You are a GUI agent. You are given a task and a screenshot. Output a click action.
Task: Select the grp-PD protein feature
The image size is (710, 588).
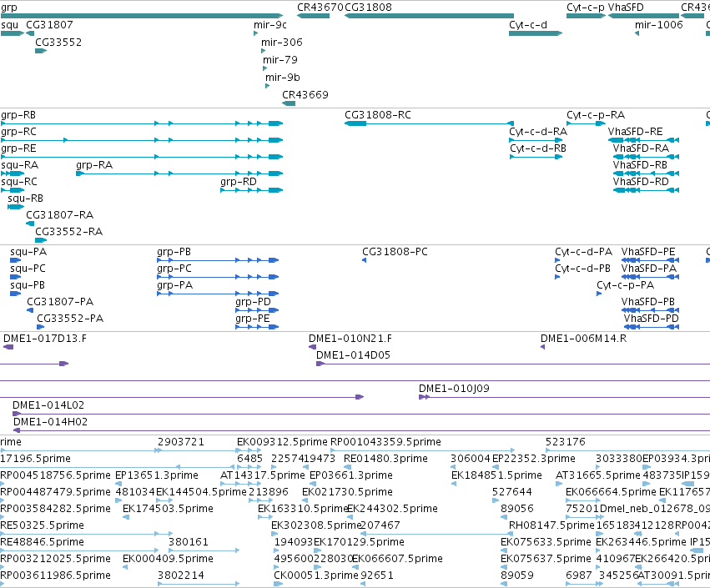pos(257,310)
